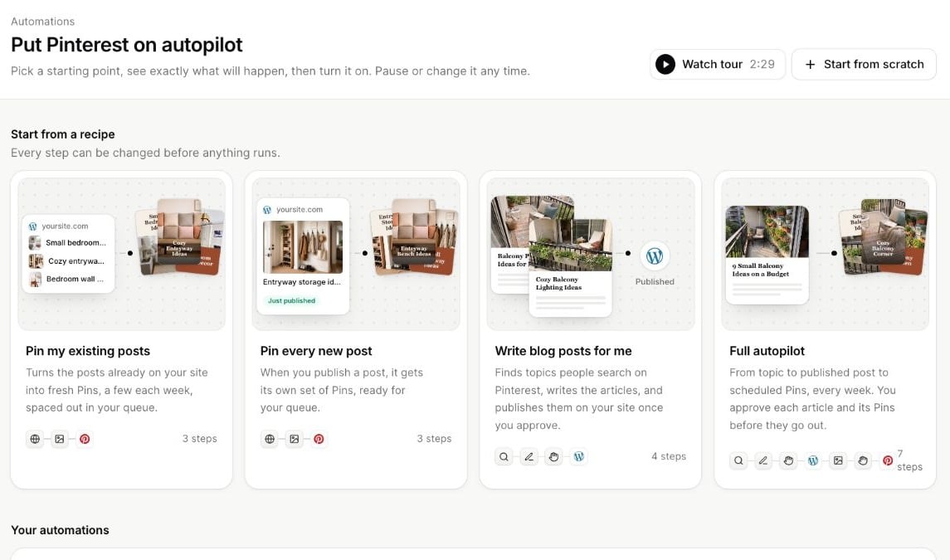
Task: Click the Put Pinterest on autopilot heading
Action: point(127,45)
